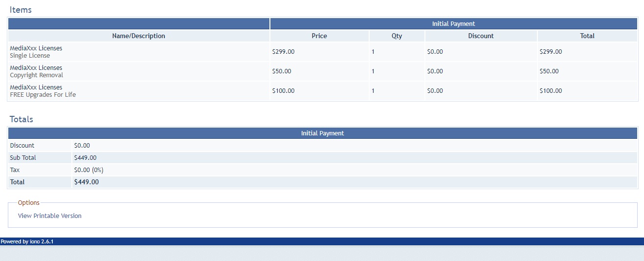Click the Sub Total $449.00 value
Screen dimensions: 644x261
(x=85, y=158)
